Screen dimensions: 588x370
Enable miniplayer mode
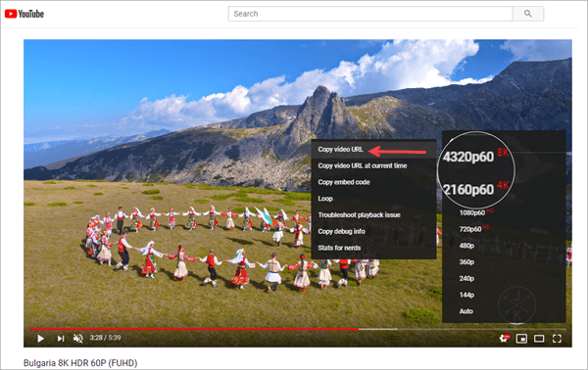[521, 339]
